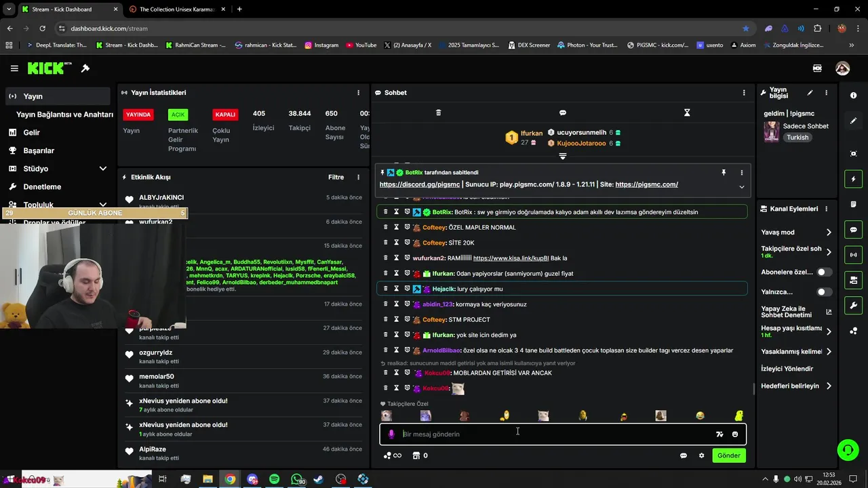Open the Filtre dropdown in Etkinlik Akışı
The image size is (868, 488).
click(x=336, y=178)
